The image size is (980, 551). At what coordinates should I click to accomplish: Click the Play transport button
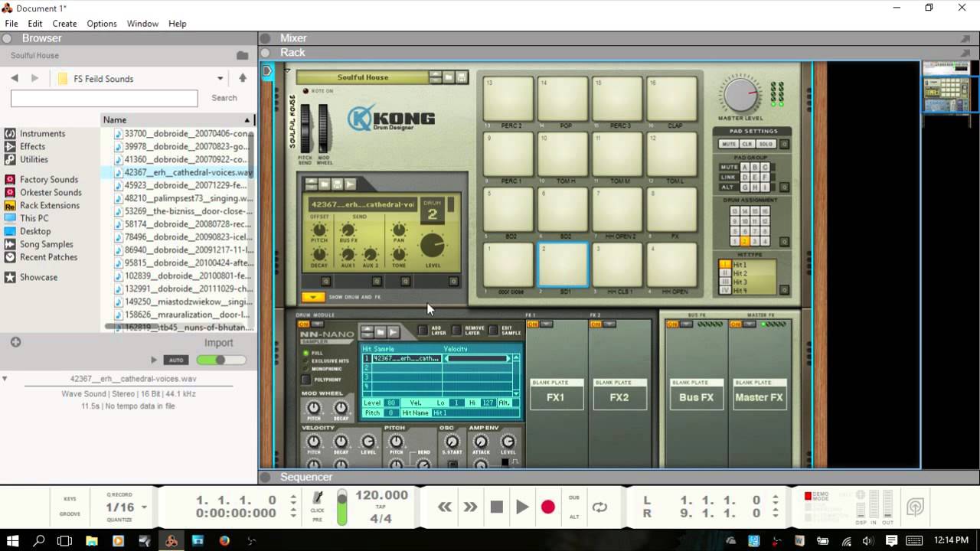[522, 507]
